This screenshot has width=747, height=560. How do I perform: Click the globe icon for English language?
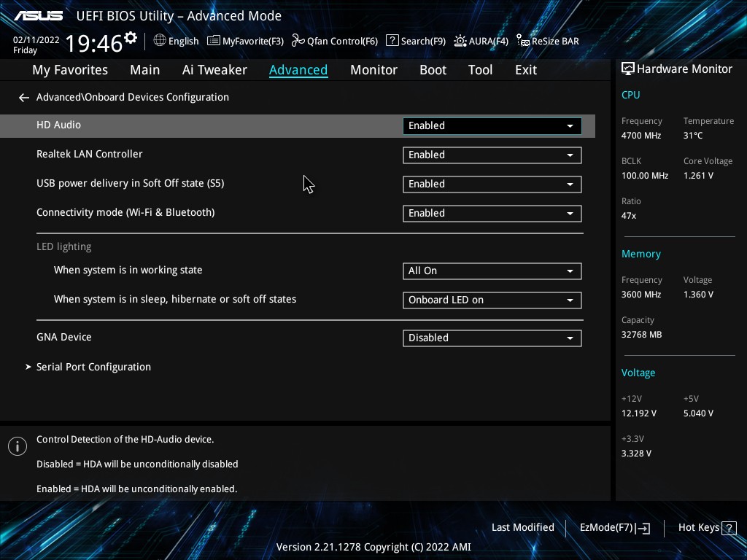[x=160, y=41]
